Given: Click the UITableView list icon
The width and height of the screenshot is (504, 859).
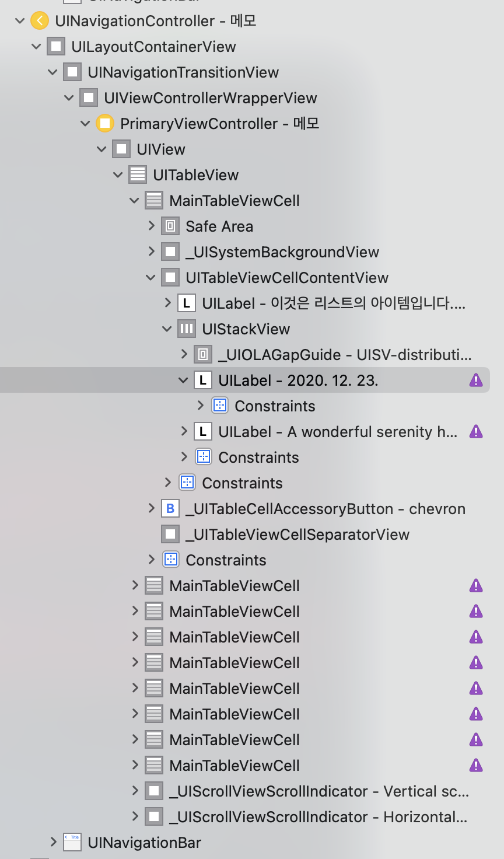Looking at the screenshot, I should tap(138, 175).
